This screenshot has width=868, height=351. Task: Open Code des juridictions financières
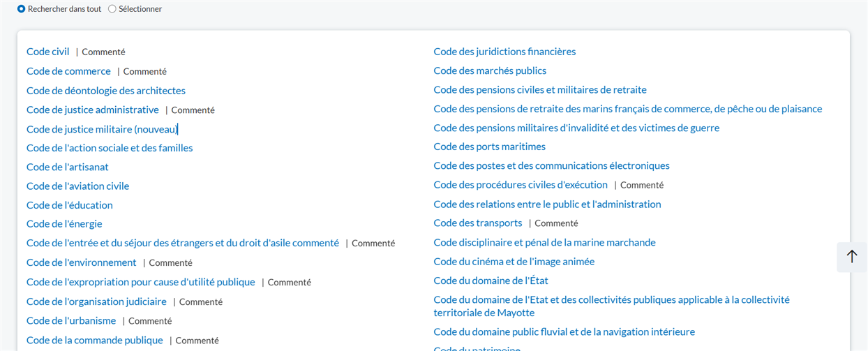coord(504,52)
